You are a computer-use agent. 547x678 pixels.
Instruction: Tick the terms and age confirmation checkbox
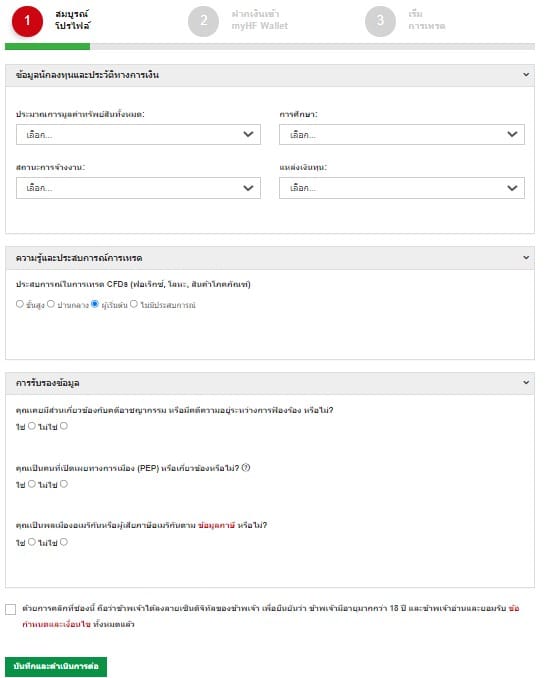pos(10,609)
